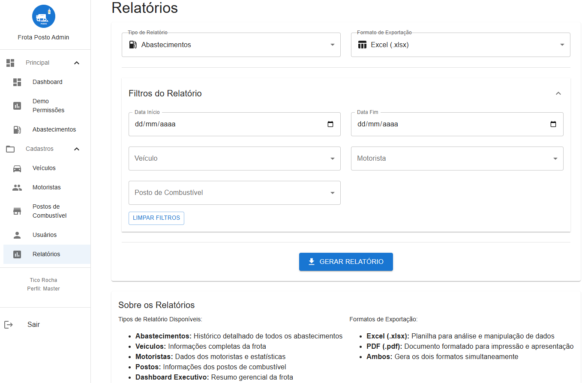Click the Veículos: Informações completas list item

[x=201, y=347]
